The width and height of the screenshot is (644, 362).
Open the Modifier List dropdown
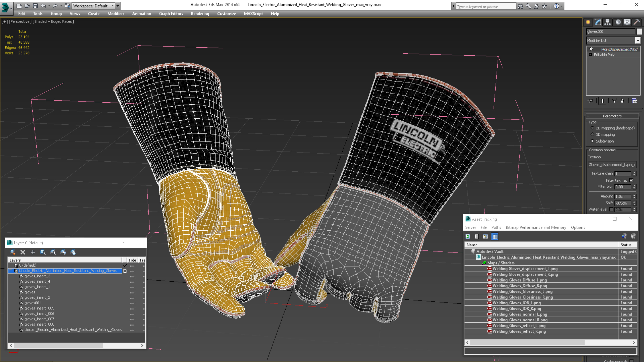coord(638,40)
